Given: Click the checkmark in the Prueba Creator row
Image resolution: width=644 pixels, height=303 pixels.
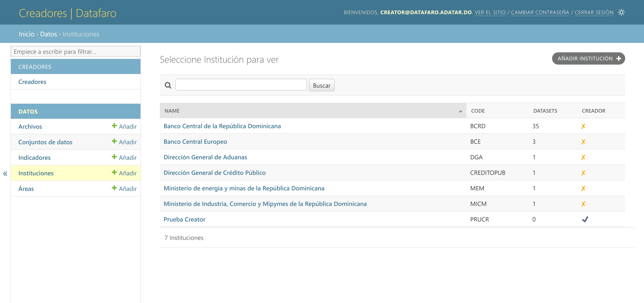Looking at the screenshot, I should click(585, 219).
